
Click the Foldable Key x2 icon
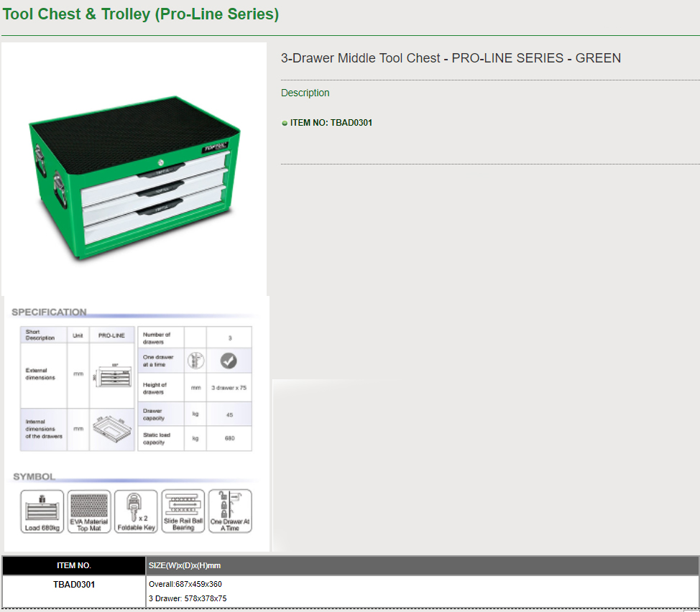pyautogui.click(x=136, y=511)
